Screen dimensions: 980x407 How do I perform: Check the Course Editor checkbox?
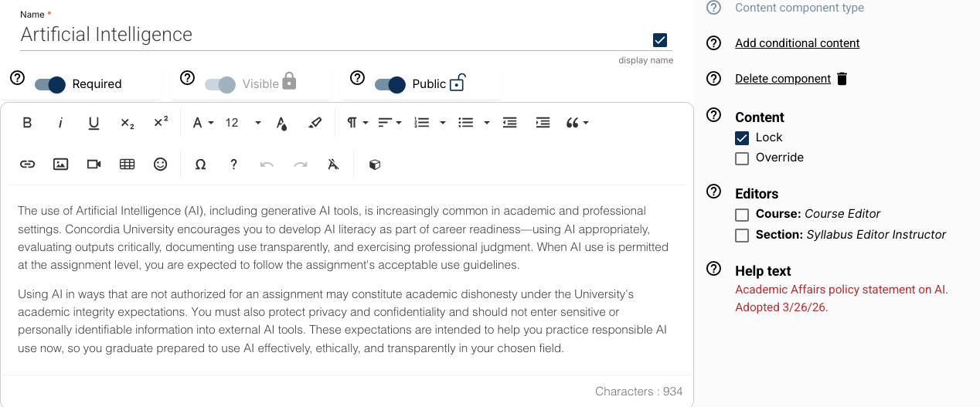coord(742,215)
